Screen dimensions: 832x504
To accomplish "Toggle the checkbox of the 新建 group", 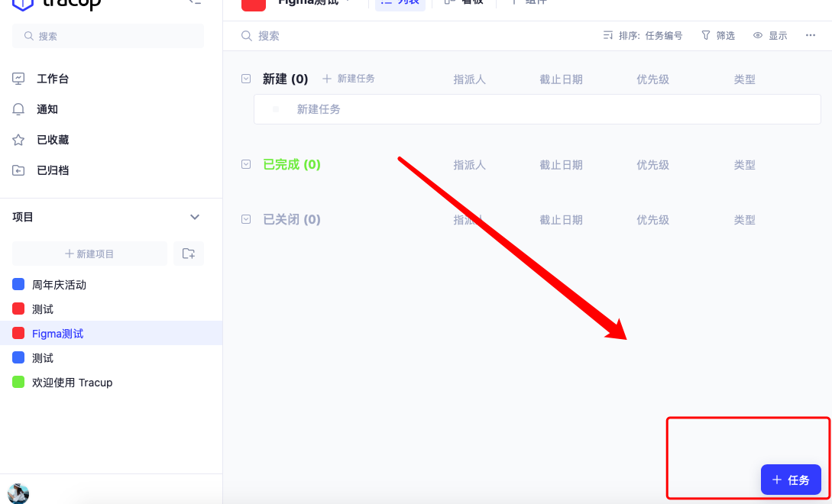I will (246, 78).
